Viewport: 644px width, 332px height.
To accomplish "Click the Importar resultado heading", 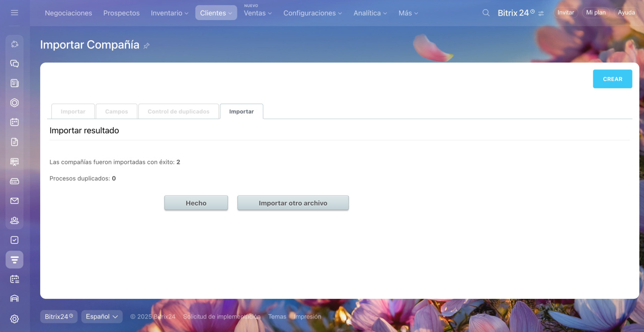I will 84,131.
